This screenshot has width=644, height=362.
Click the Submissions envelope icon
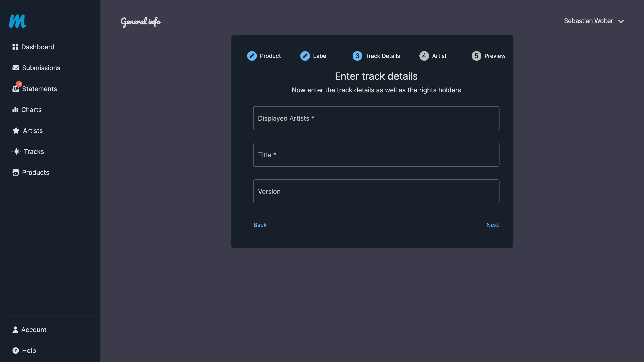[15, 68]
